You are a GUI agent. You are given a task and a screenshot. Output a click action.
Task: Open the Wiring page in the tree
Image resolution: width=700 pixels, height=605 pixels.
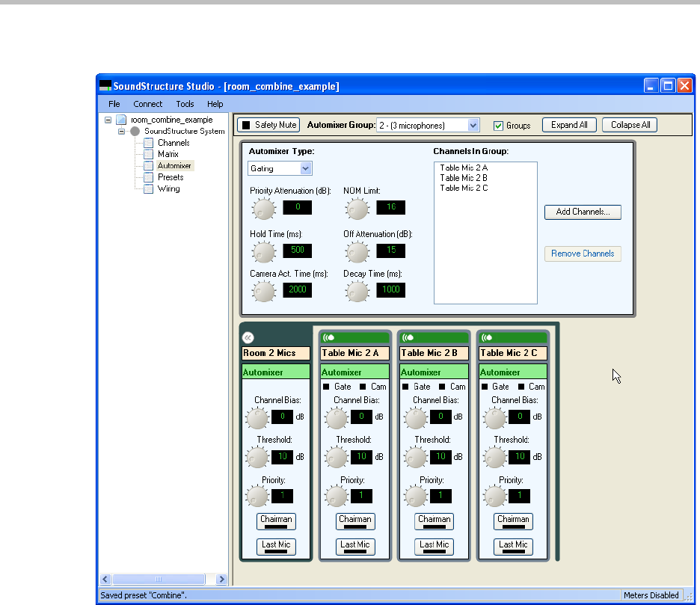tap(168, 188)
